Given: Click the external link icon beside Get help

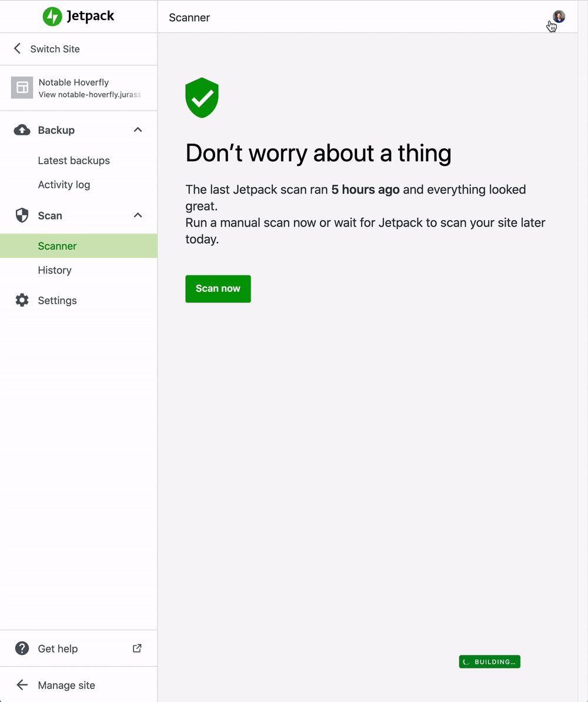Looking at the screenshot, I should point(137,648).
